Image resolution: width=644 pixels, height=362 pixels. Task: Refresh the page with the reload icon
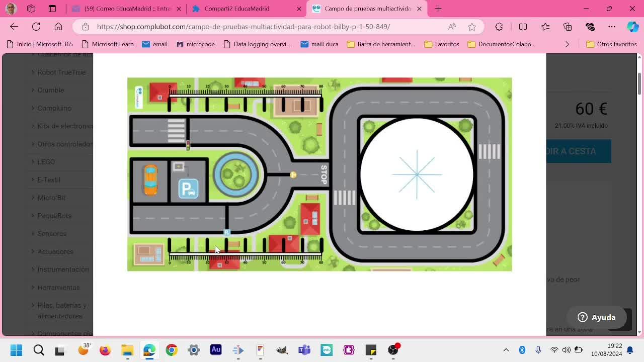pyautogui.click(x=36, y=27)
